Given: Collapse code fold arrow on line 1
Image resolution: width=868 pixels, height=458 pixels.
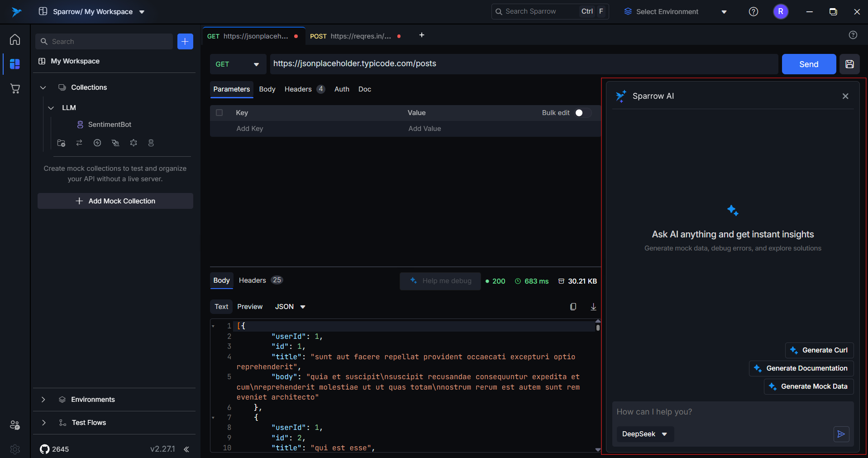Looking at the screenshot, I should [x=213, y=326].
